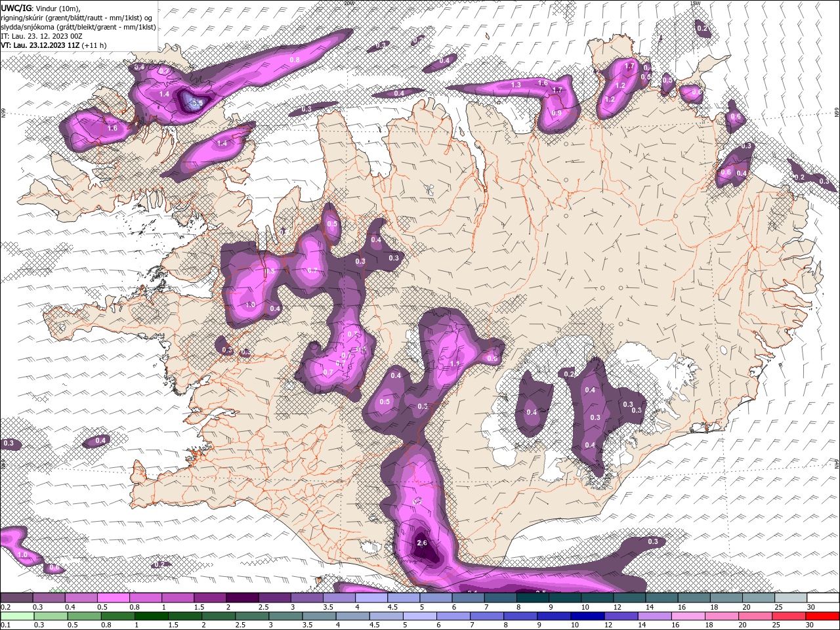The width and height of the screenshot is (840, 630).
Task: Select the 1.1 precipitation label in the central highlands
Action: (454, 364)
